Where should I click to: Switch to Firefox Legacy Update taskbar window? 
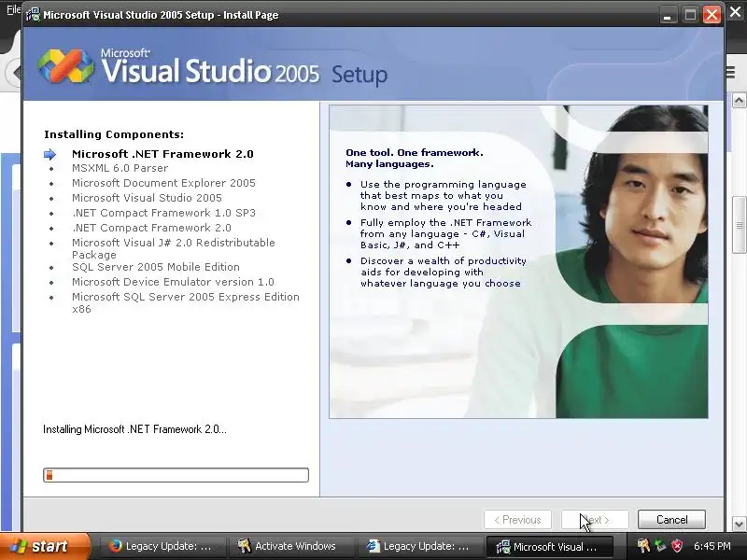162,546
